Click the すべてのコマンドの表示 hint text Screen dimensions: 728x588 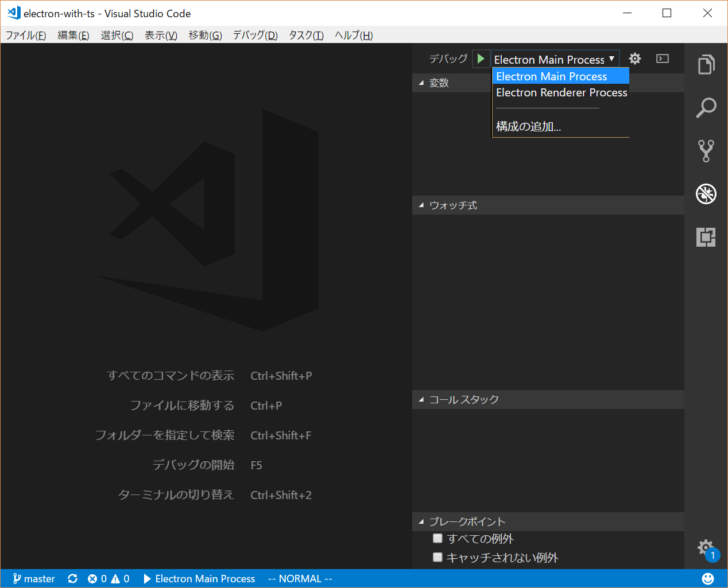[x=171, y=375]
